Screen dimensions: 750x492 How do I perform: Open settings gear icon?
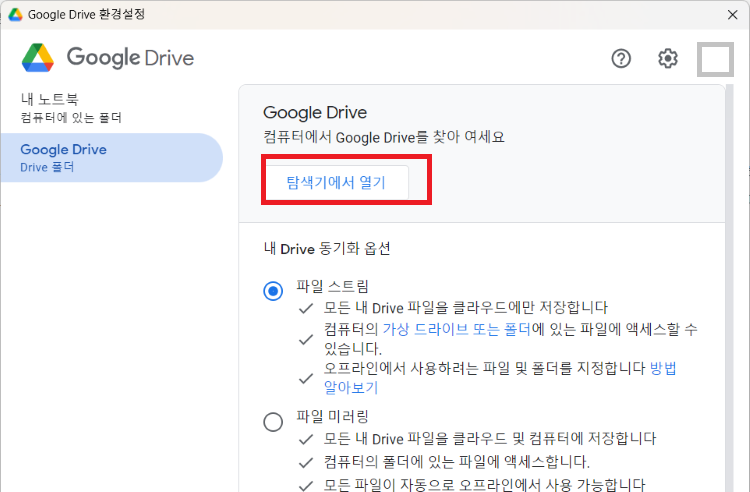668,59
